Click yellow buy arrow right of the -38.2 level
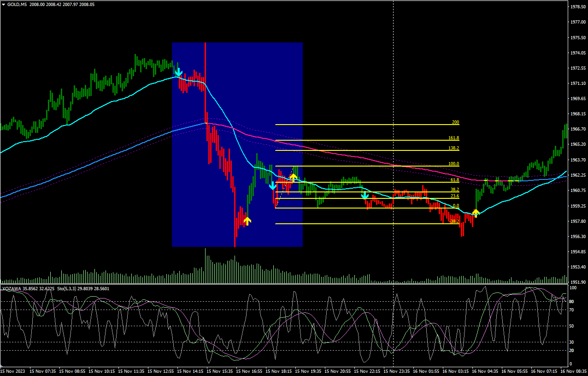This screenshot has height=376, width=588. 476,212
